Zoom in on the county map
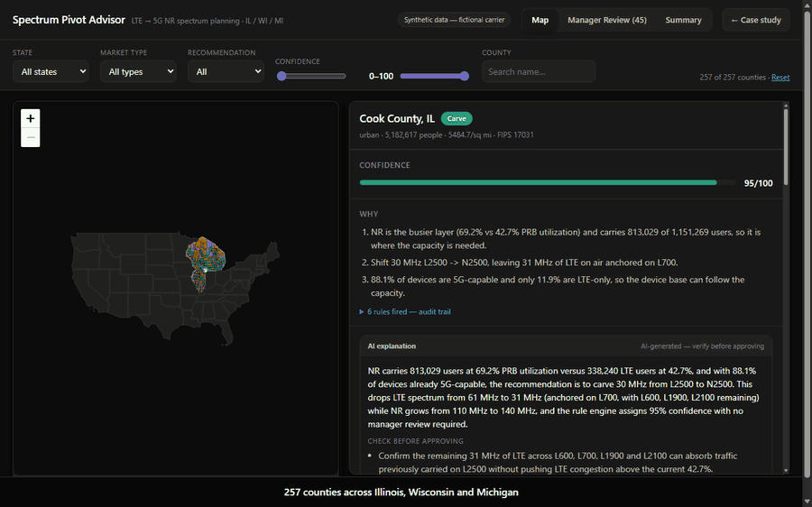Screen dimensions: 812x507 coord(30,118)
